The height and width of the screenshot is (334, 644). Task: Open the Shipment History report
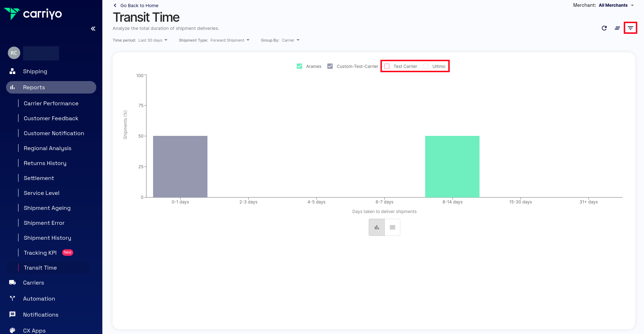(47, 238)
